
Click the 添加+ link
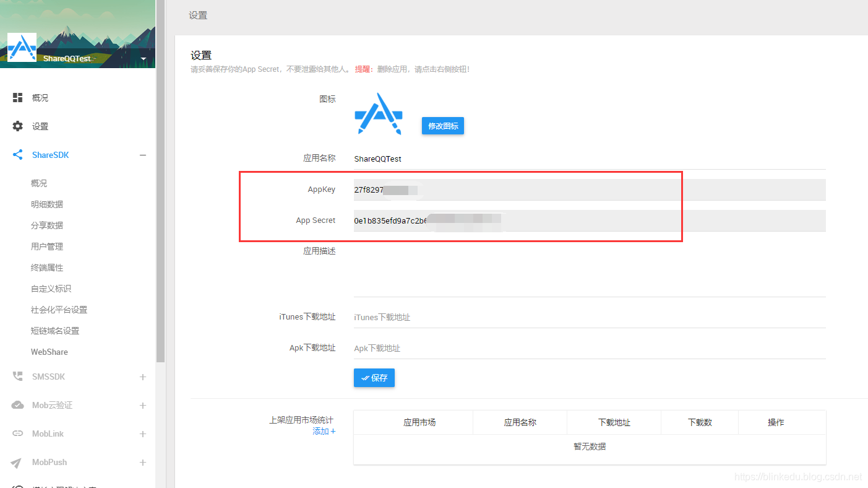click(324, 431)
